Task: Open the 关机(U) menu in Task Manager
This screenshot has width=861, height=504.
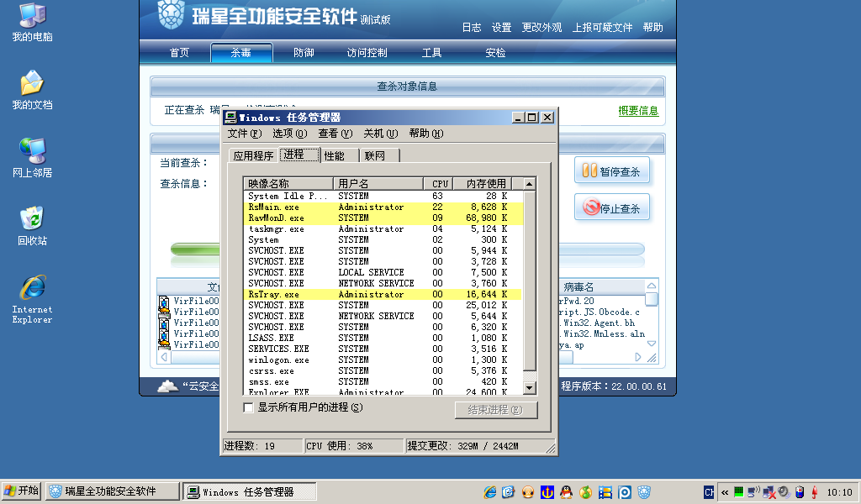Action: click(381, 134)
